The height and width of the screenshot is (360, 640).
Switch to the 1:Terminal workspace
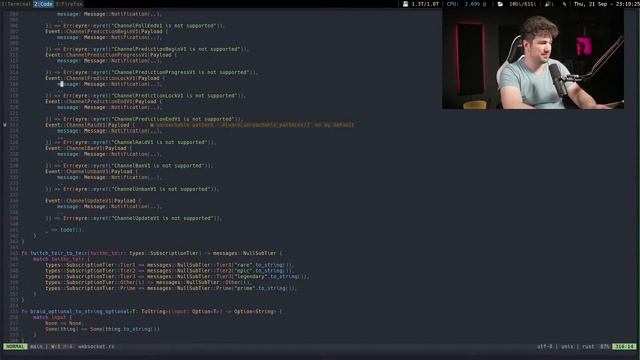click(x=16, y=4)
